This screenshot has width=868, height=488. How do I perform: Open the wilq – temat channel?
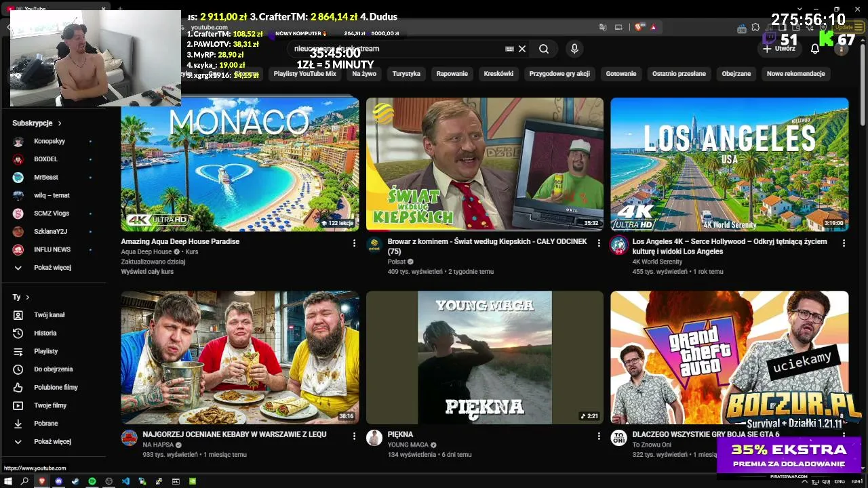tap(52, 195)
